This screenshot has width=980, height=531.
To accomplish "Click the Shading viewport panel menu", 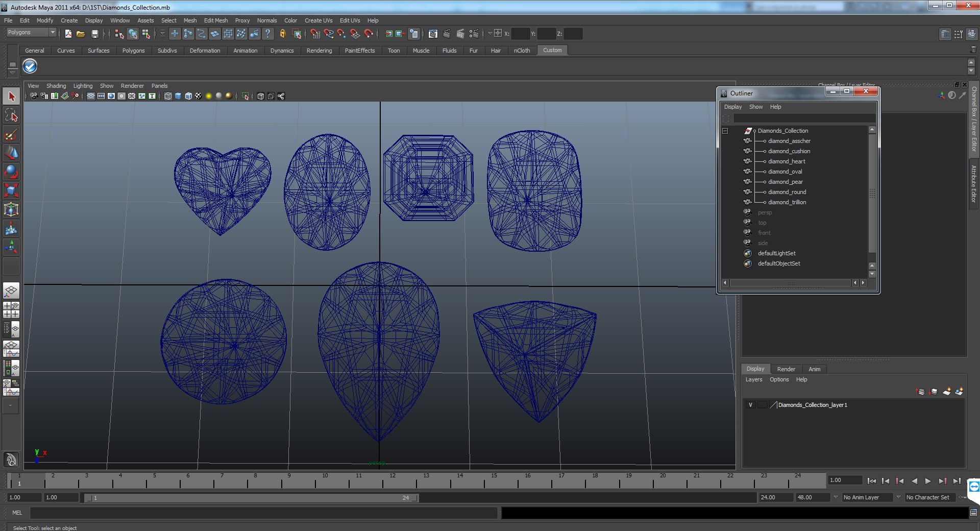I will click(x=56, y=86).
